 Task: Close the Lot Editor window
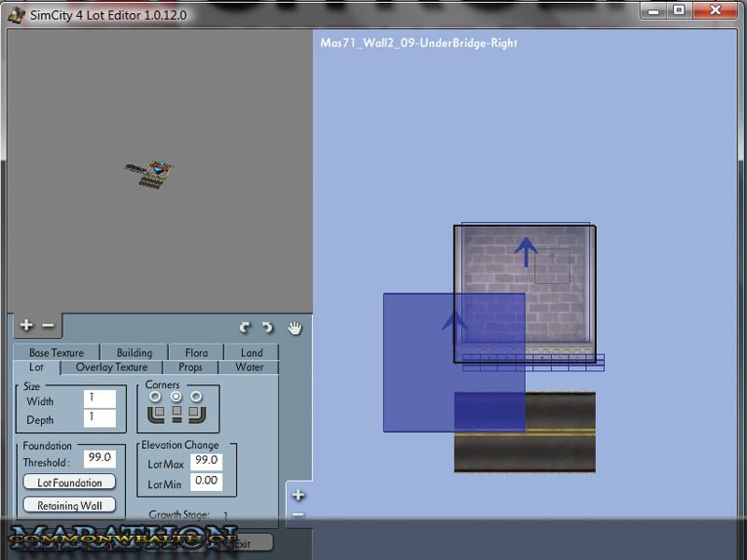[x=715, y=10]
